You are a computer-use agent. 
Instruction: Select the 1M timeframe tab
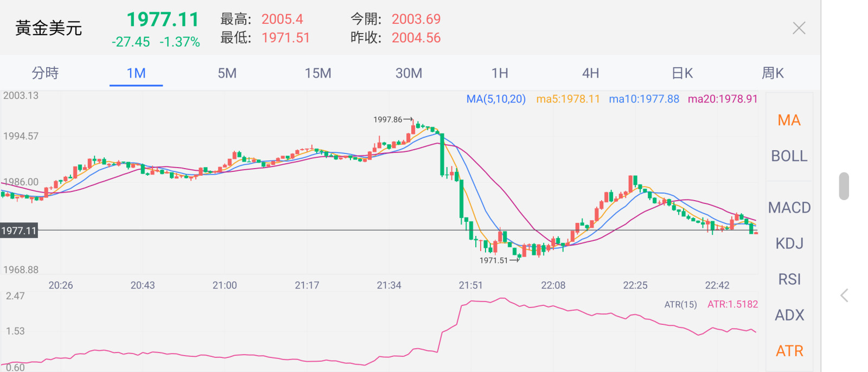[136, 73]
